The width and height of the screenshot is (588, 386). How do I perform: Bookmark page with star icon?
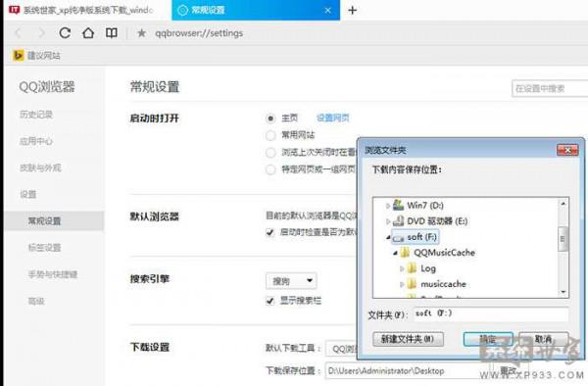(x=141, y=33)
